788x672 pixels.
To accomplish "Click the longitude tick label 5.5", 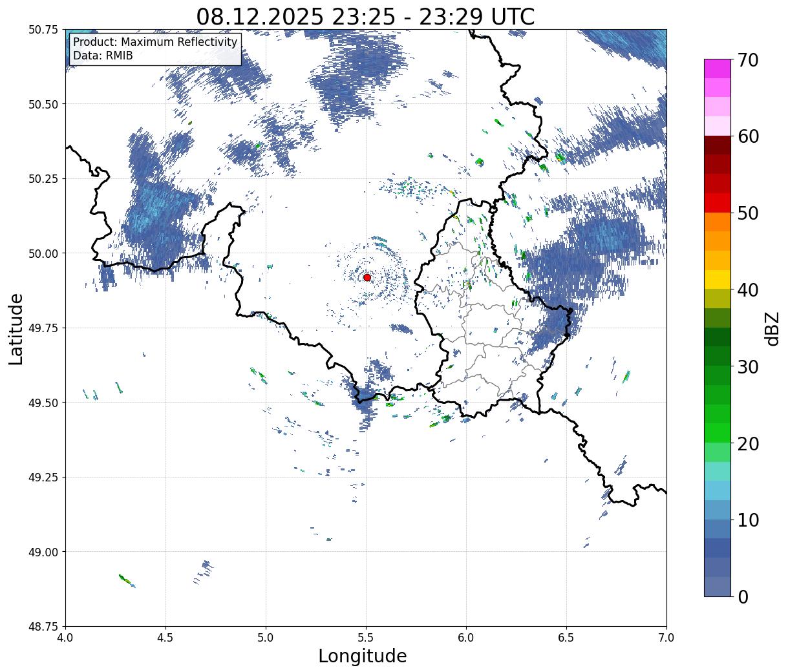I will coord(366,638).
